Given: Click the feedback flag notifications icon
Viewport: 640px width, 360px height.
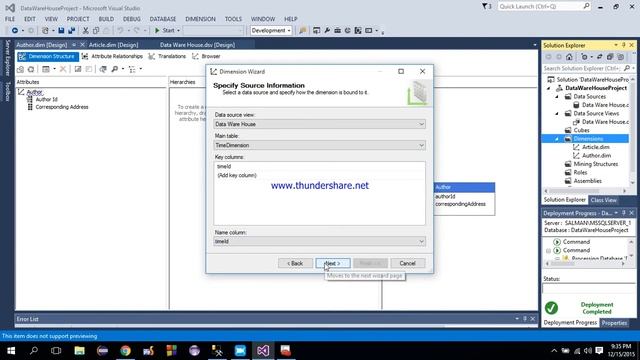Looking at the screenshot, I should [x=486, y=7].
